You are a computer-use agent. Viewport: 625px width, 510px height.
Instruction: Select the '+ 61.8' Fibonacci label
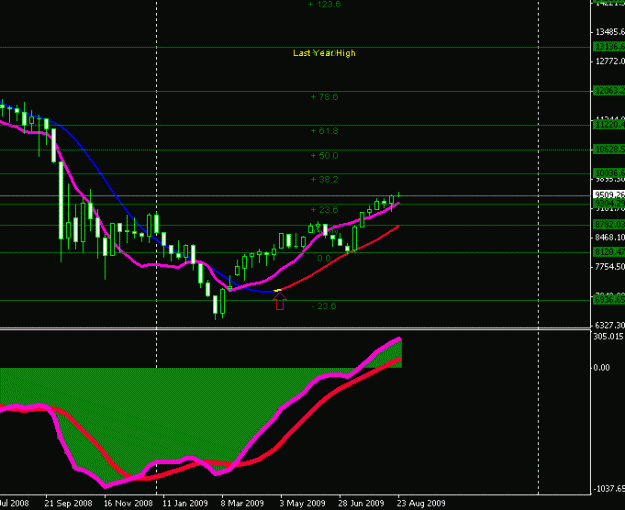point(324,131)
